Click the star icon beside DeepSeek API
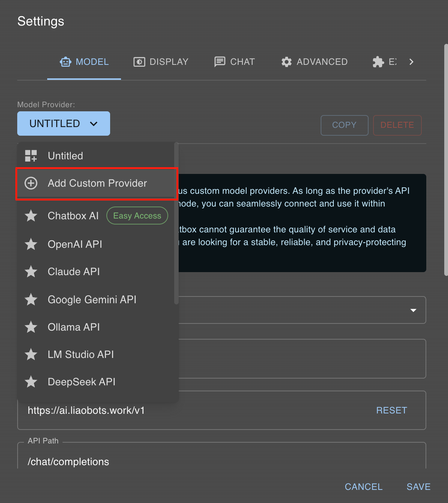This screenshot has height=503, width=448. coord(31,382)
